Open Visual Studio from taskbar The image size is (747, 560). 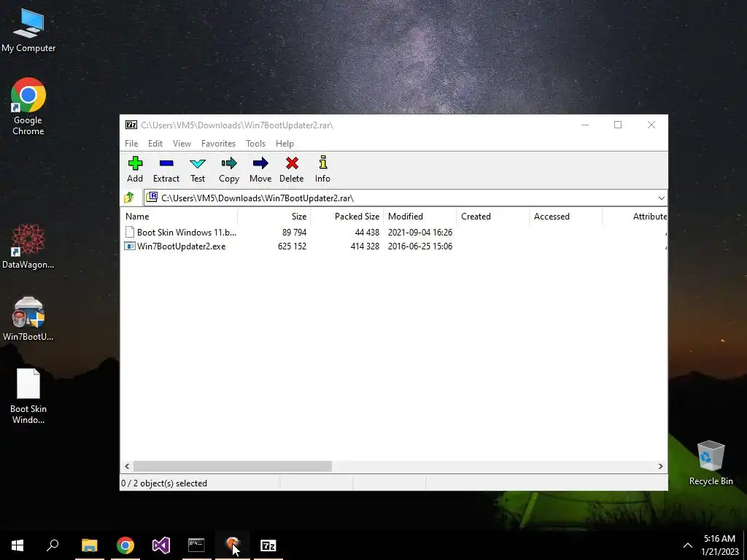pos(161,545)
